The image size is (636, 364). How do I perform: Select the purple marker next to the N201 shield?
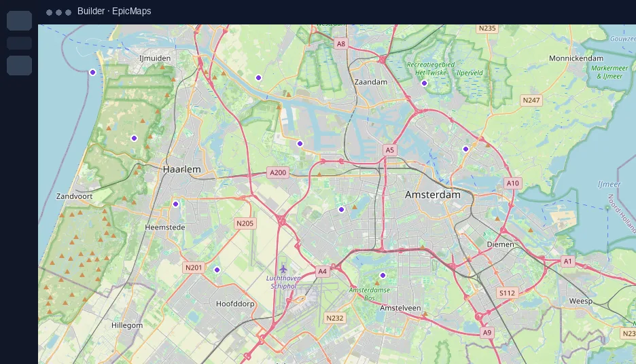click(x=217, y=270)
